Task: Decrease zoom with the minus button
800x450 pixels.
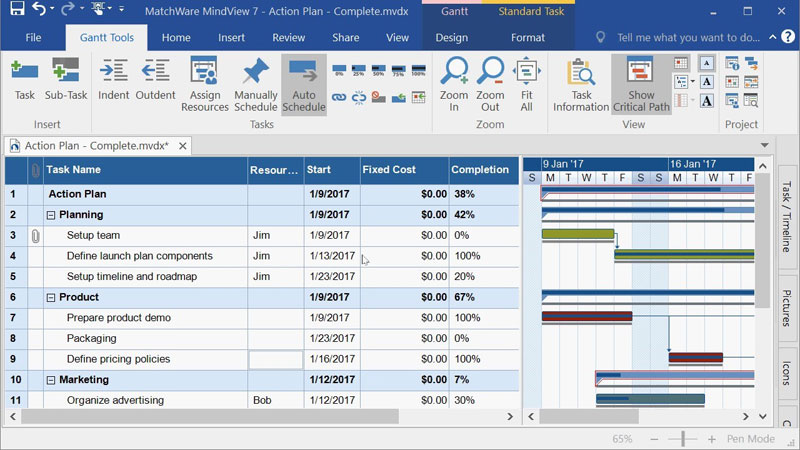Action: pyautogui.click(x=654, y=439)
